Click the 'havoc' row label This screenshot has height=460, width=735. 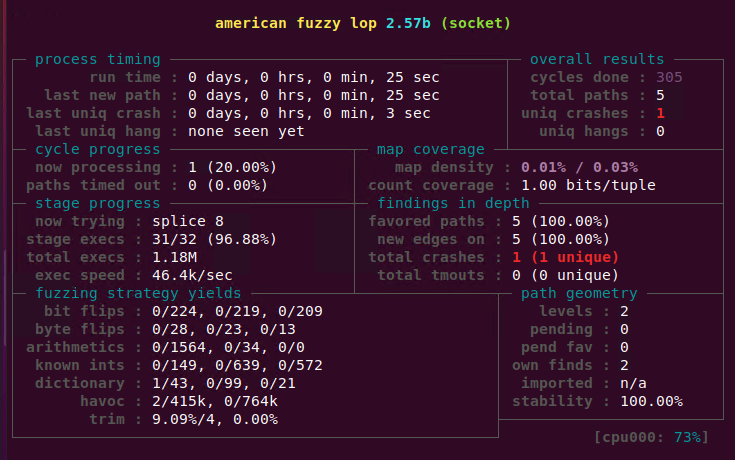tap(102, 401)
